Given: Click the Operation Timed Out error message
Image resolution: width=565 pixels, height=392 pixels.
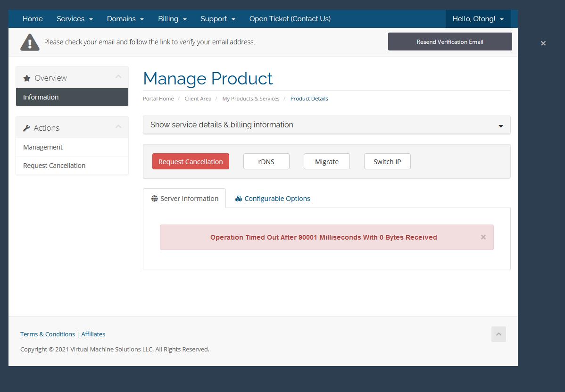Looking at the screenshot, I should [x=324, y=237].
